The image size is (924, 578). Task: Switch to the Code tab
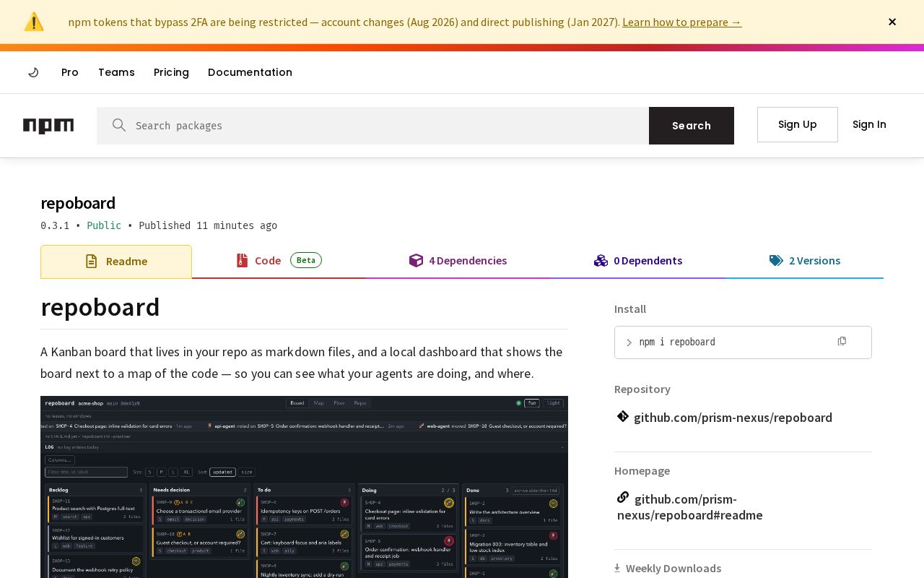click(279, 261)
